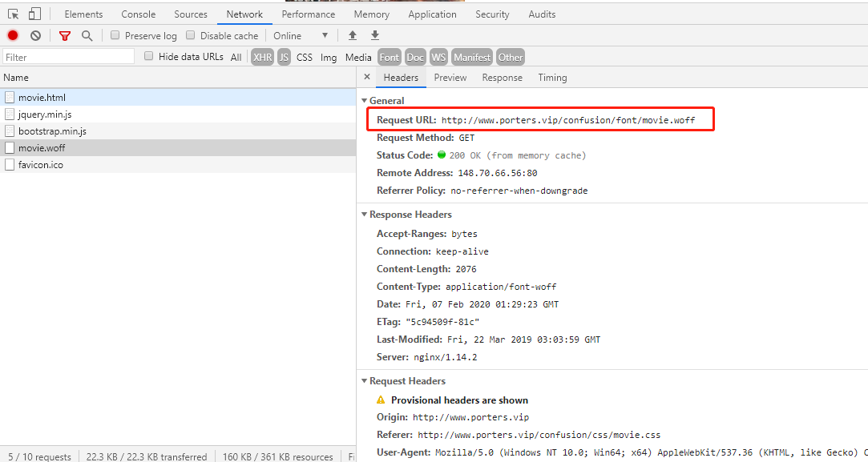
Task: Click the file icon beside jquery.min.js
Action: tap(10, 114)
